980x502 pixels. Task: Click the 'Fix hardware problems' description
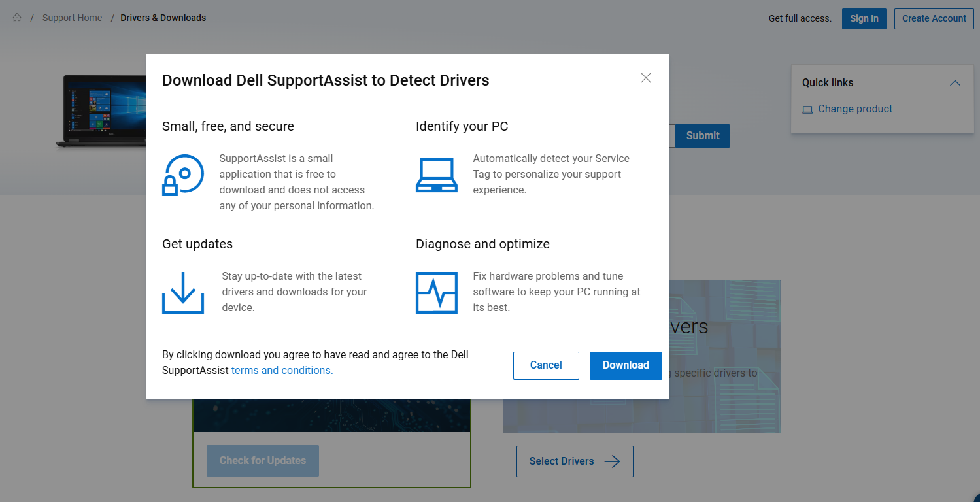(556, 292)
